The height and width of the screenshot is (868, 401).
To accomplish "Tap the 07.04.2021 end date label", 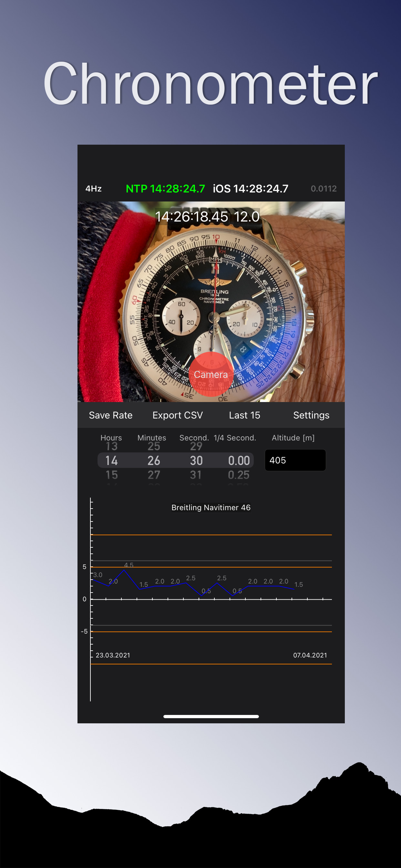I will point(310,655).
